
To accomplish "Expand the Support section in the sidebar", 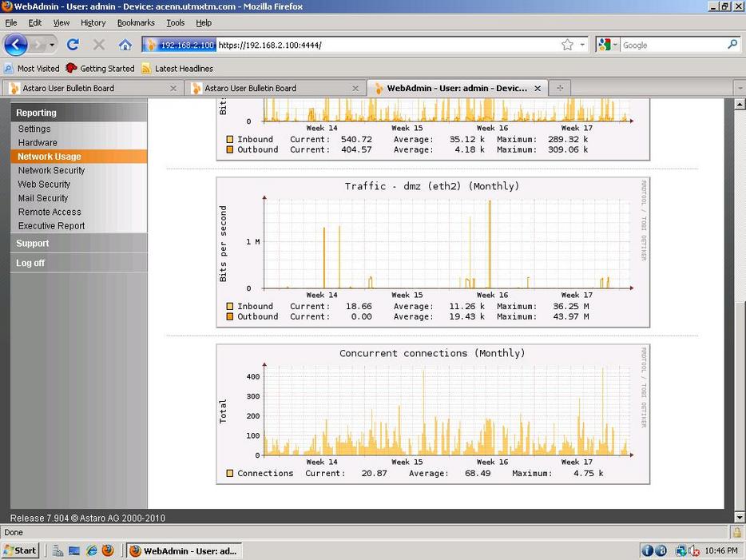I will [x=33, y=244].
